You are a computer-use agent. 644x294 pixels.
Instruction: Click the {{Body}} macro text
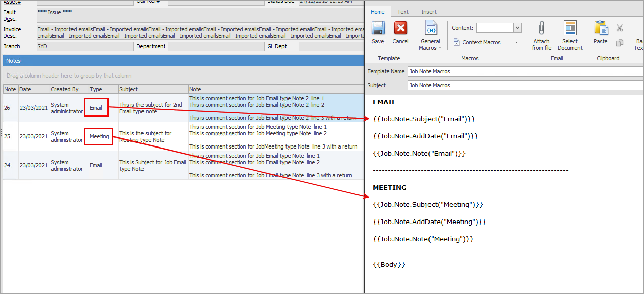(389, 265)
